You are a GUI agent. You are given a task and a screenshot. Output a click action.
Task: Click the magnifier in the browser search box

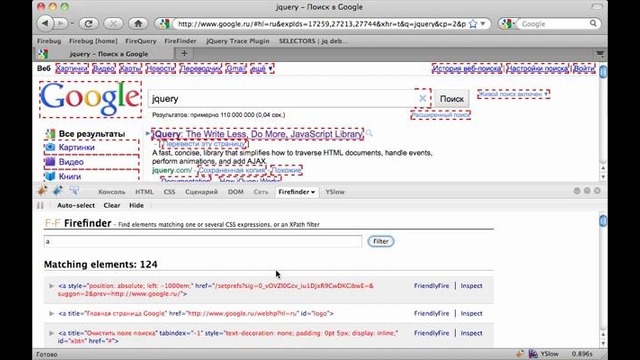(x=593, y=24)
